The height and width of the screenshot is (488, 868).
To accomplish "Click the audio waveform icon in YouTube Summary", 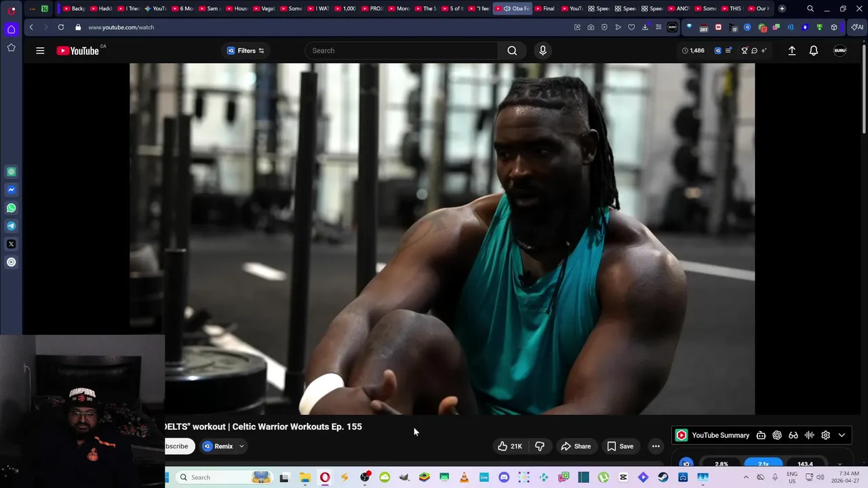I will coord(809,435).
